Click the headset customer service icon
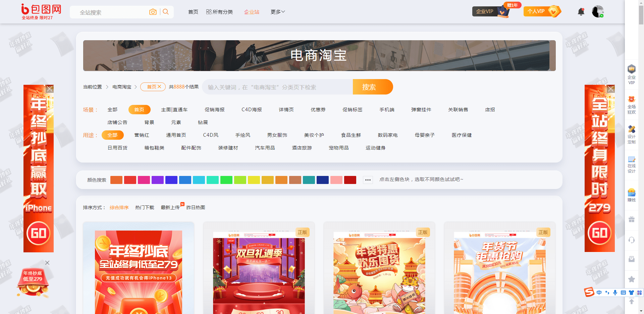The height and width of the screenshot is (314, 644). 631,240
